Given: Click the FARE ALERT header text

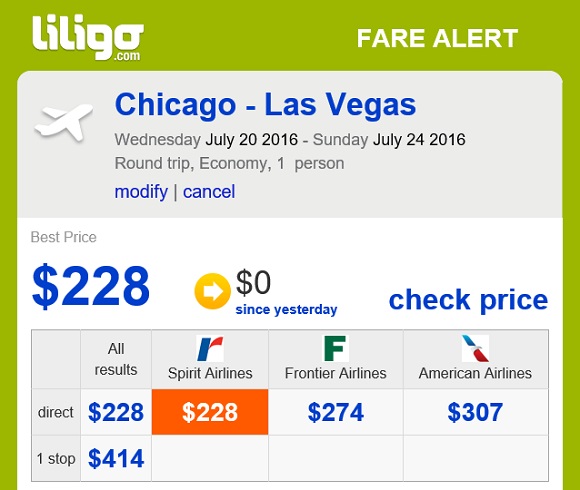Looking at the screenshot, I should (437, 38).
